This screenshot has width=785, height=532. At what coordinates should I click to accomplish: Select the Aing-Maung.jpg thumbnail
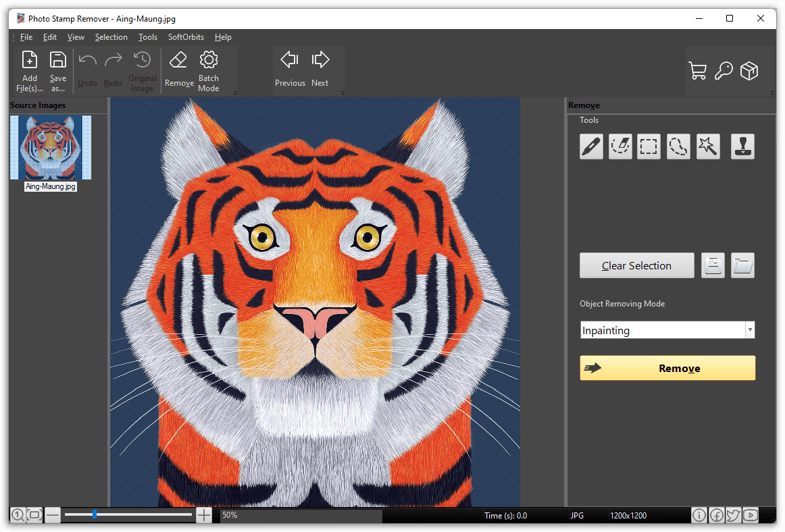(51, 148)
